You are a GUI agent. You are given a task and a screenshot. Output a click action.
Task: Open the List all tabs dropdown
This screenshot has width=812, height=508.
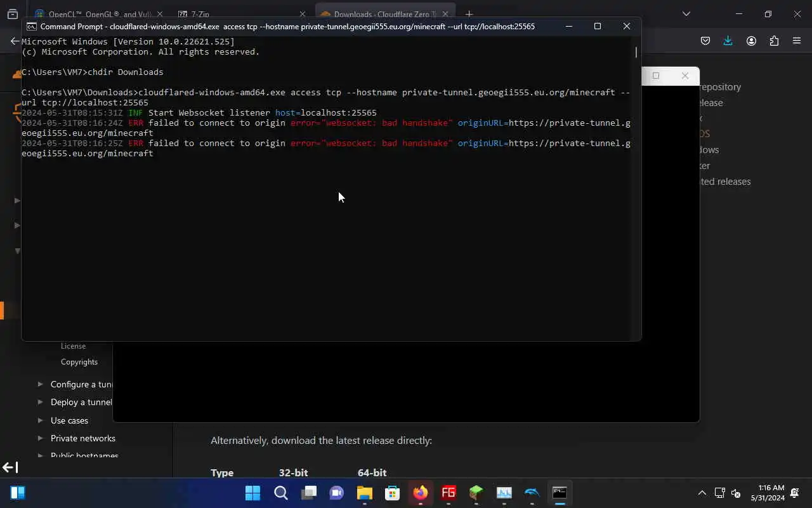(686, 14)
